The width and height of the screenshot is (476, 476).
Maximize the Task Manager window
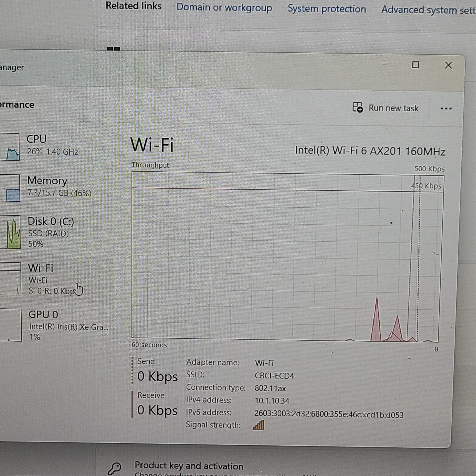[415, 65]
